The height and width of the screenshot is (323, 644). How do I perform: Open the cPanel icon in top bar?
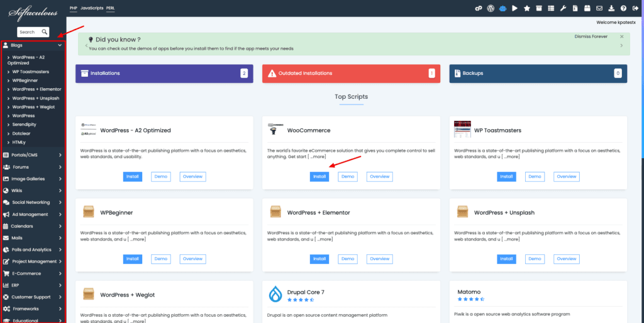coord(479,8)
